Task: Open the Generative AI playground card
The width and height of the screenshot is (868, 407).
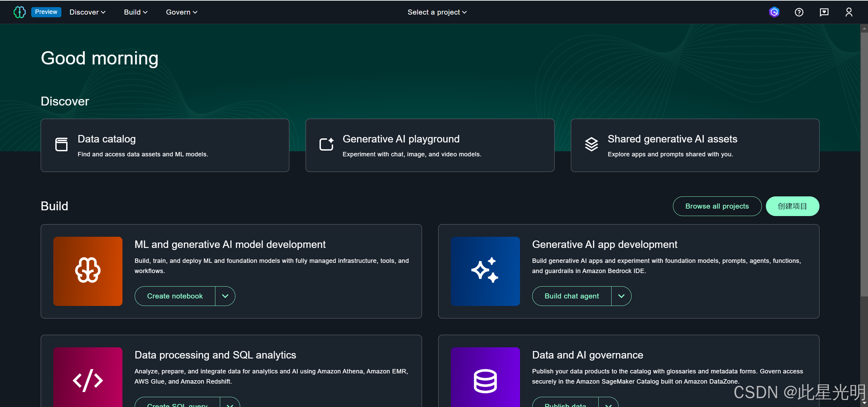Action: (430, 145)
